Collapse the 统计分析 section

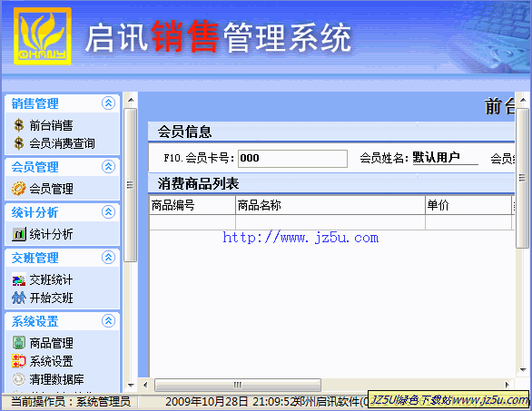click(x=108, y=212)
